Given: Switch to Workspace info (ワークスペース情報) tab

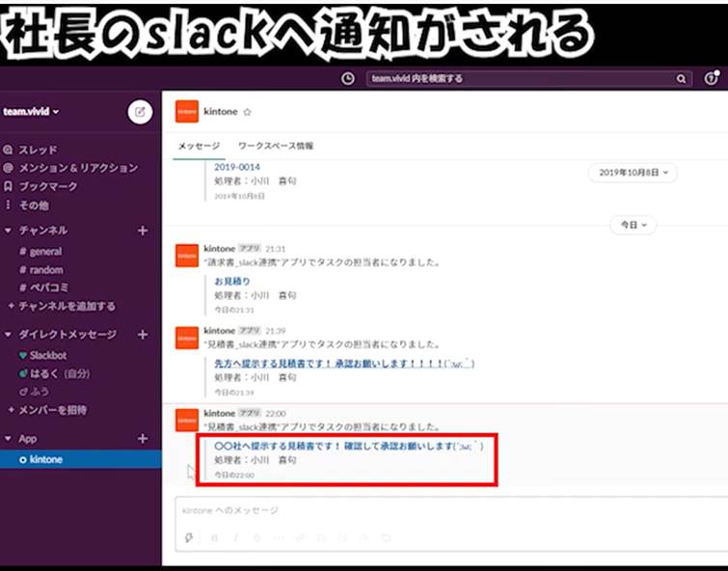Looking at the screenshot, I should [x=276, y=146].
